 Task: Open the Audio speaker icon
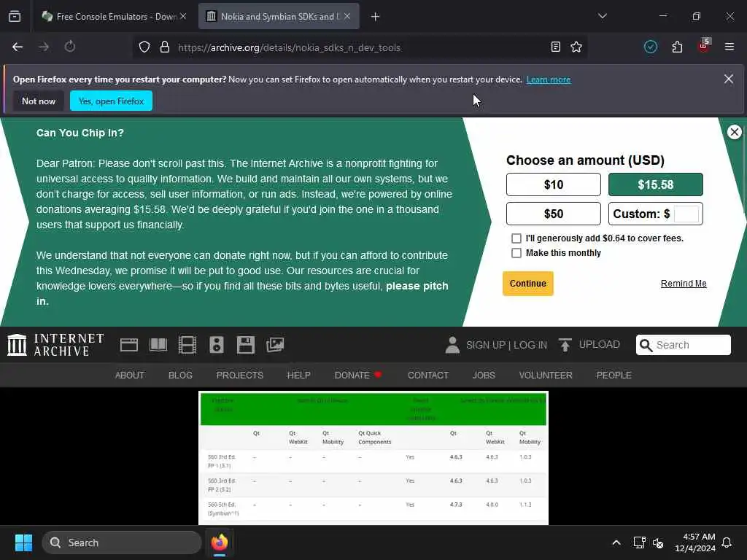point(217,345)
